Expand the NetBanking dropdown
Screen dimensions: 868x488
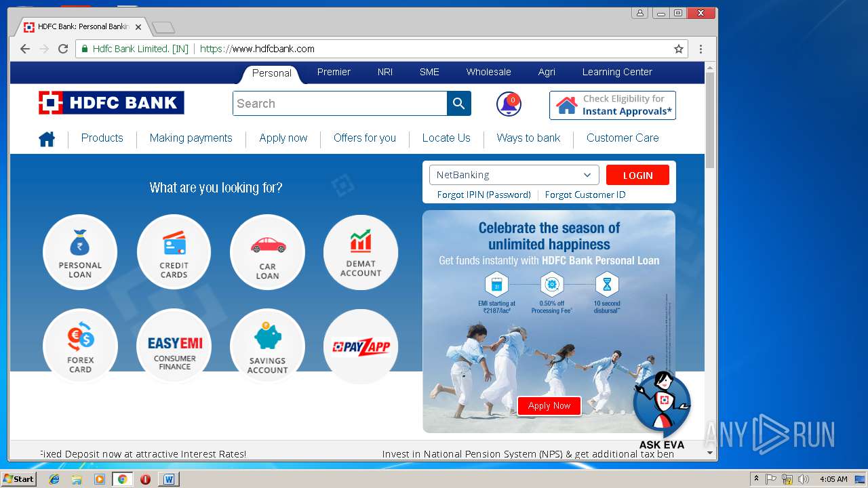pos(514,175)
